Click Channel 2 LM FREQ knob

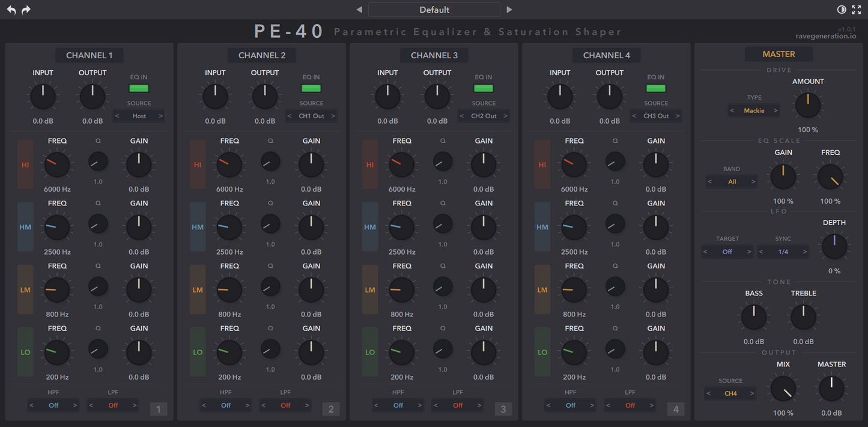[229, 289]
